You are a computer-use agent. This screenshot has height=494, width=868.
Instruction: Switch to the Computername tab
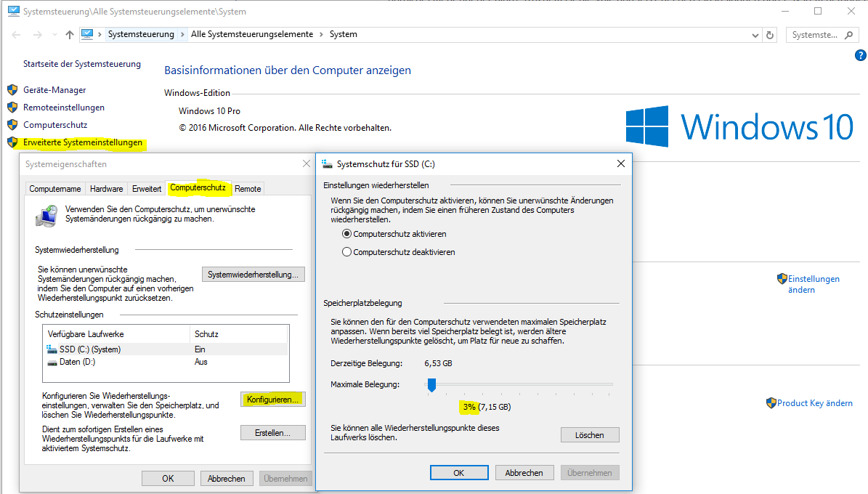[54, 189]
